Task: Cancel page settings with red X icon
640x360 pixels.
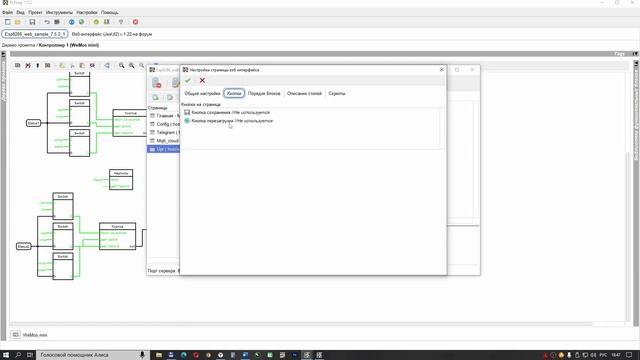Action: click(202, 81)
